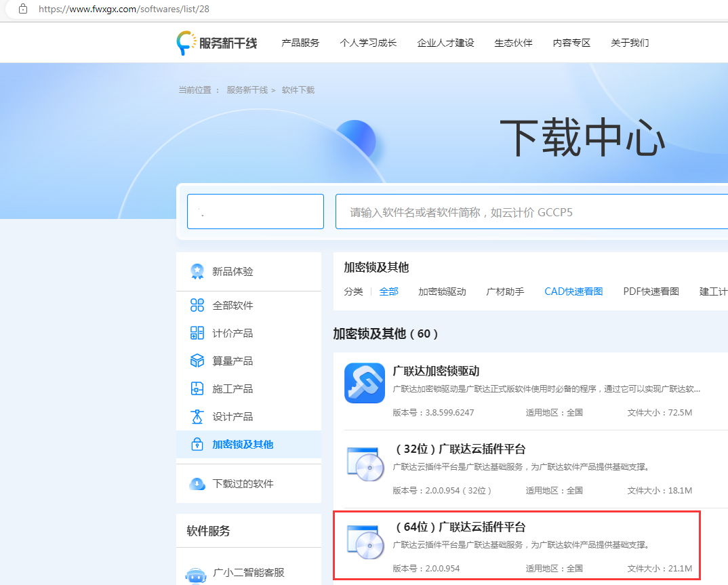728x585 pixels.
Task: Open 内容专区 menu
Action: click(x=571, y=43)
